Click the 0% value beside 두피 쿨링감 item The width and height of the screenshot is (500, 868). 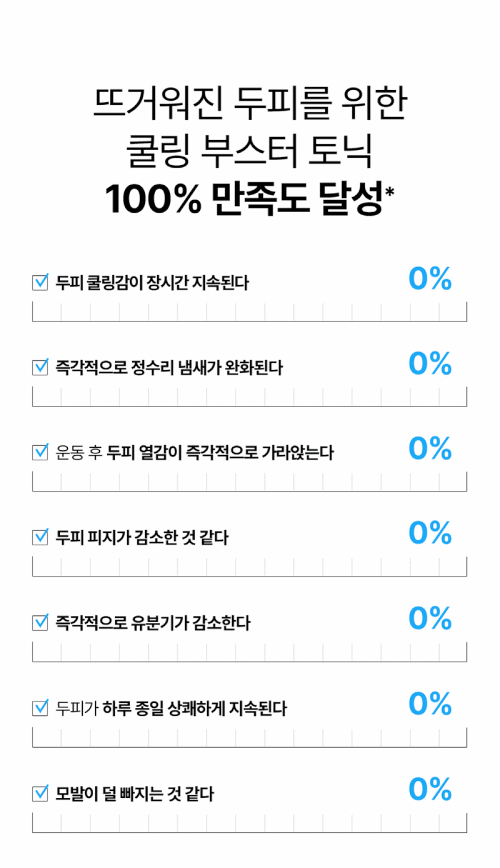click(430, 279)
